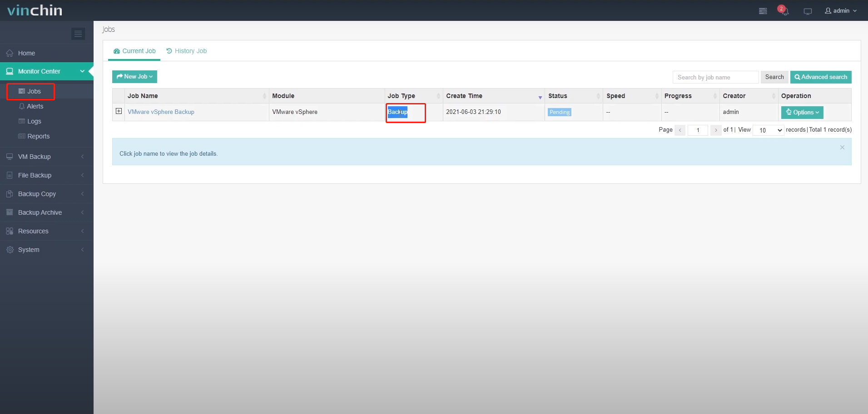Click the create time 2021-06-03 21:29:10

(473, 112)
